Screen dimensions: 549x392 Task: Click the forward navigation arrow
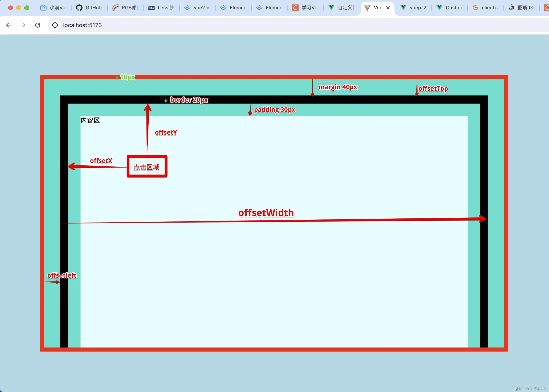(23, 25)
